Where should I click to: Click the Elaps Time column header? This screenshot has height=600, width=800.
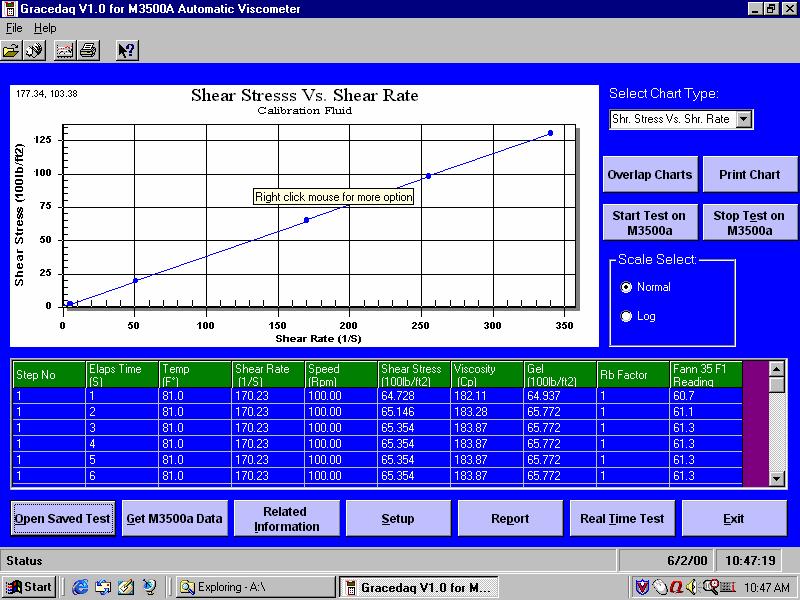(122, 374)
